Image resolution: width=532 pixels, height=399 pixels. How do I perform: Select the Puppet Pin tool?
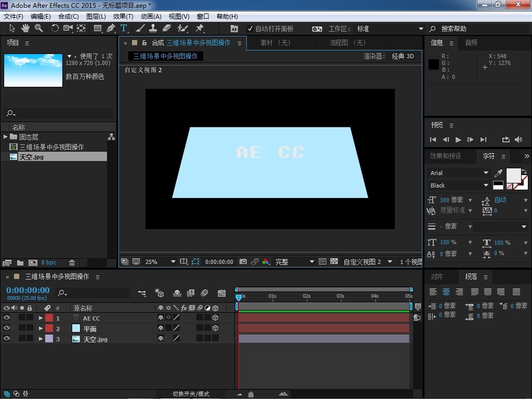199,29
